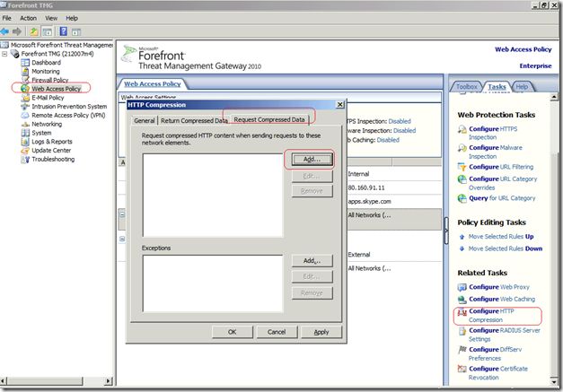Click the Monitoring node icon
This screenshot has width=563, height=392.
(25, 72)
